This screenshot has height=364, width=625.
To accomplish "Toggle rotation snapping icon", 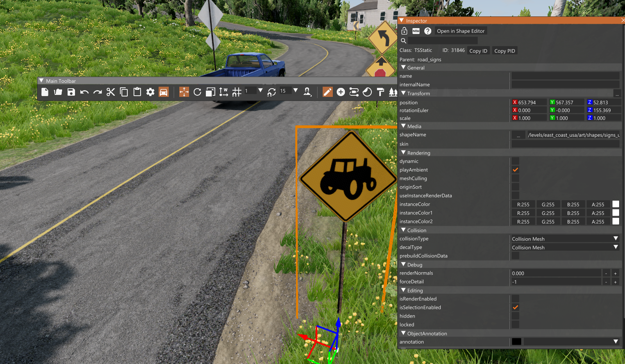I will (x=272, y=92).
